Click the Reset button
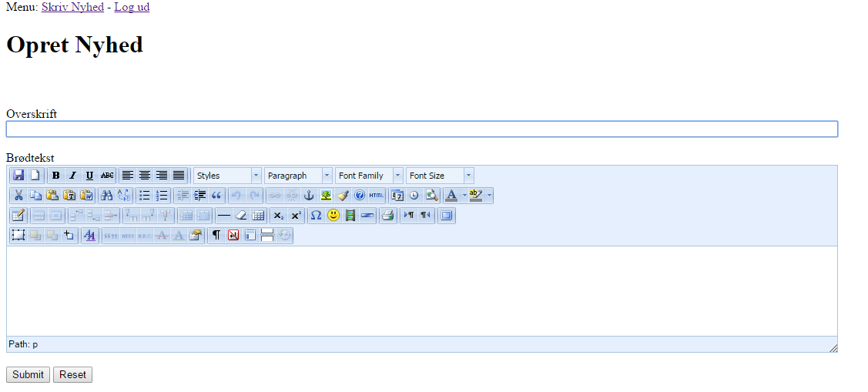 pyautogui.click(x=72, y=375)
